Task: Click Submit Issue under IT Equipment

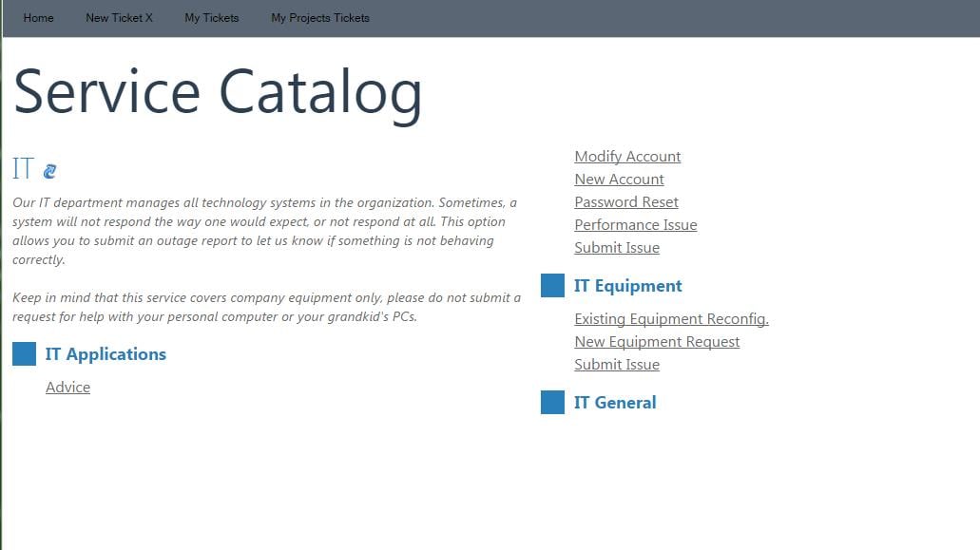Action: click(617, 364)
